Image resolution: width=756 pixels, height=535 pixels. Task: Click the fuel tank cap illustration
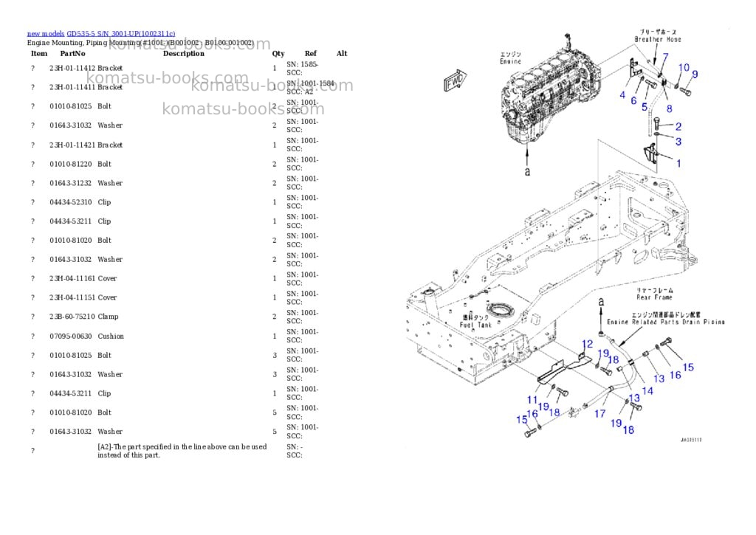[x=500, y=311]
